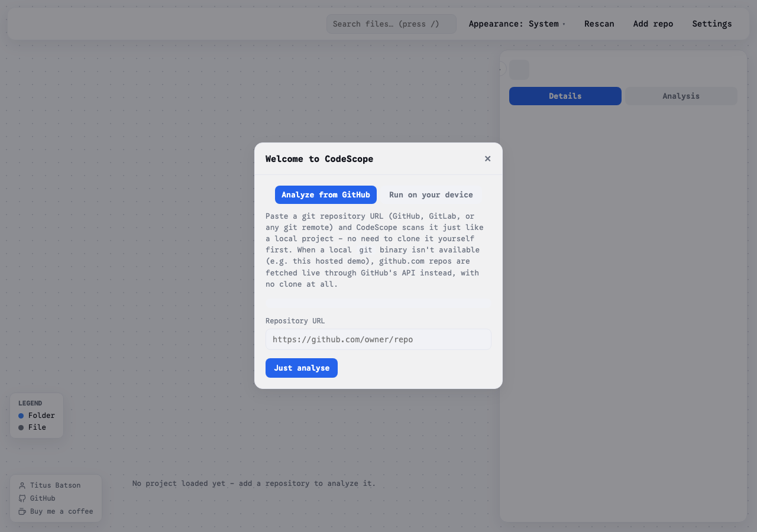Click the 'No project loaded yet' message
The image size is (757, 532).
pyautogui.click(x=254, y=484)
